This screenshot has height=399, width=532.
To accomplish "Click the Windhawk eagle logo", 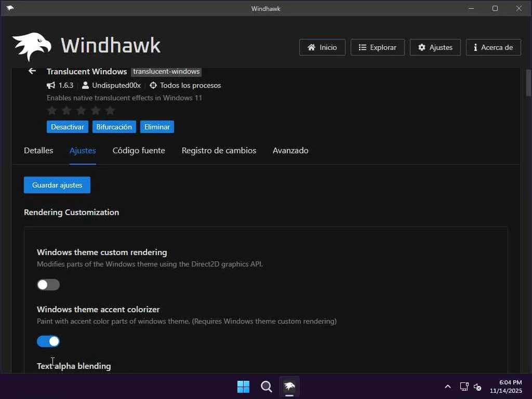I will coord(32,46).
